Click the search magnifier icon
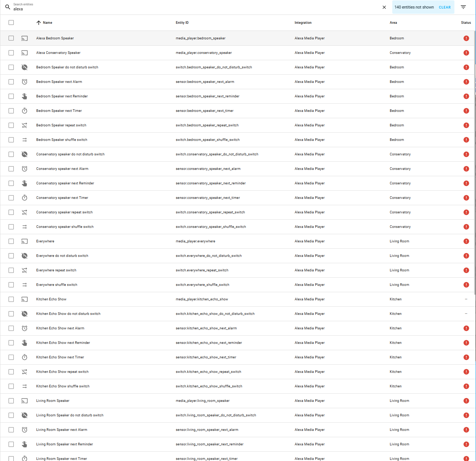This screenshot has width=476, height=461. click(7, 7)
